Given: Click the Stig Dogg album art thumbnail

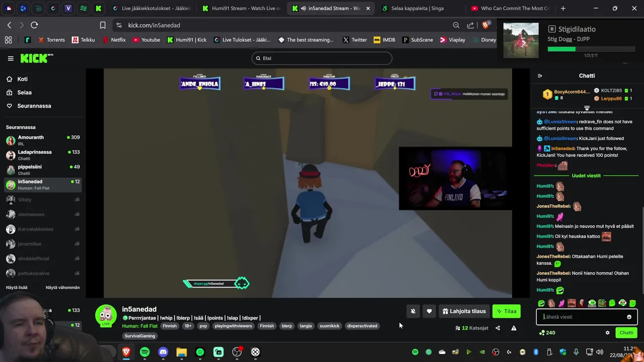Looking at the screenshot, I should (521, 40).
